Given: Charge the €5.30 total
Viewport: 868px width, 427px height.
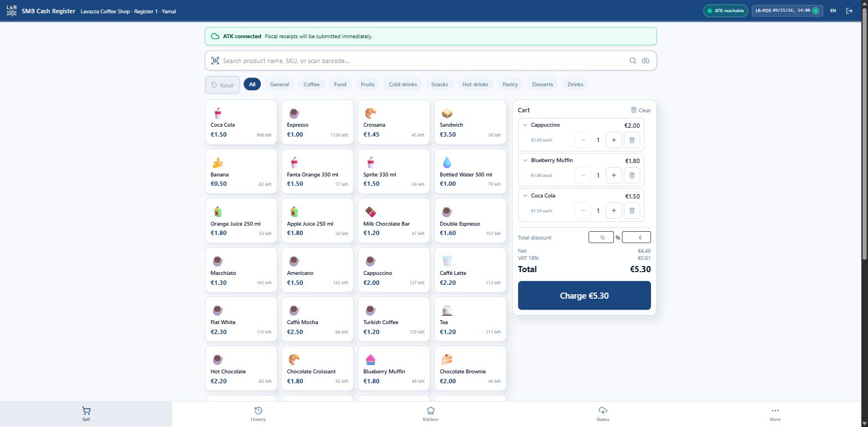Looking at the screenshot, I should point(584,295).
